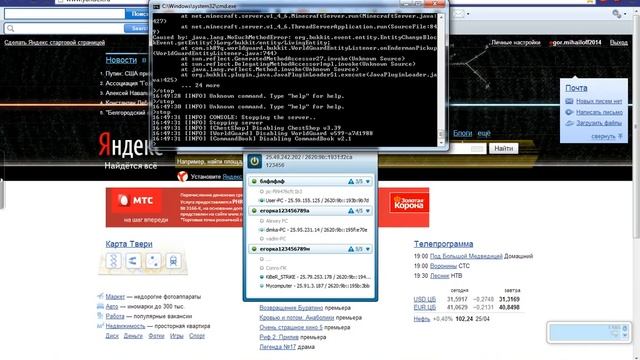Viewport: 640px width, 360px height.
Task: Click the Новости heading link
Action: click(121, 60)
